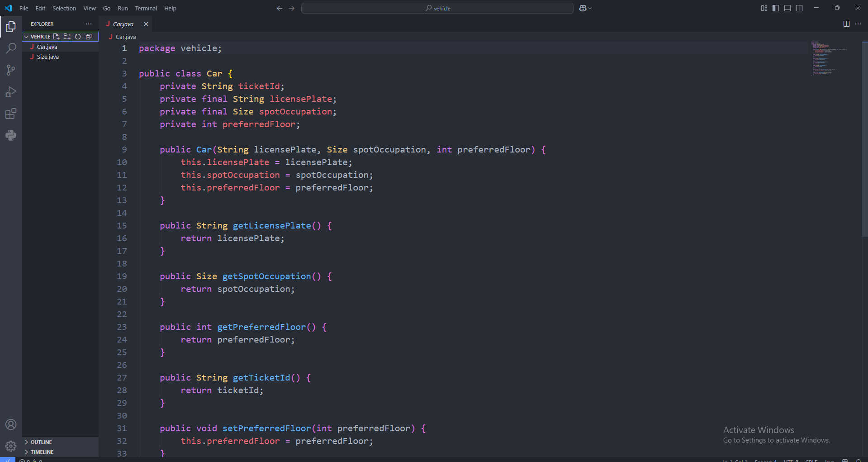The width and height of the screenshot is (868, 462).
Task: Open the Copilot chat icon
Action: (x=583, y=8)
